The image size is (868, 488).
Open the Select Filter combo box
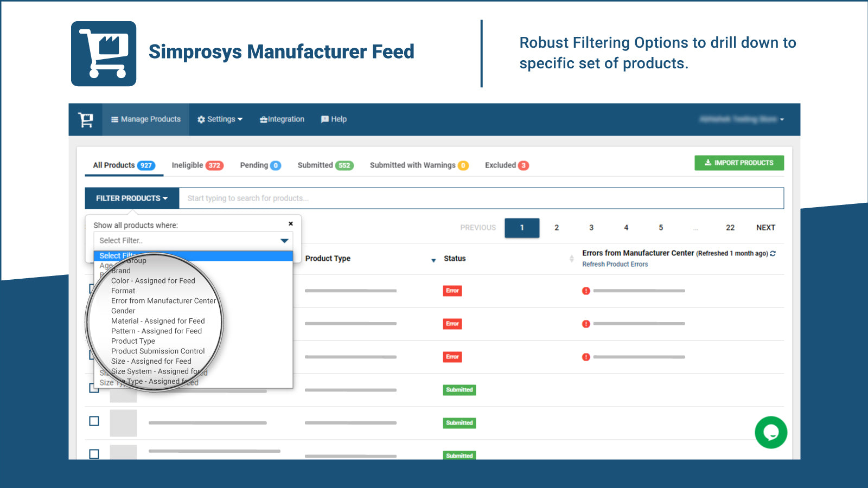[x=192, y=240]
